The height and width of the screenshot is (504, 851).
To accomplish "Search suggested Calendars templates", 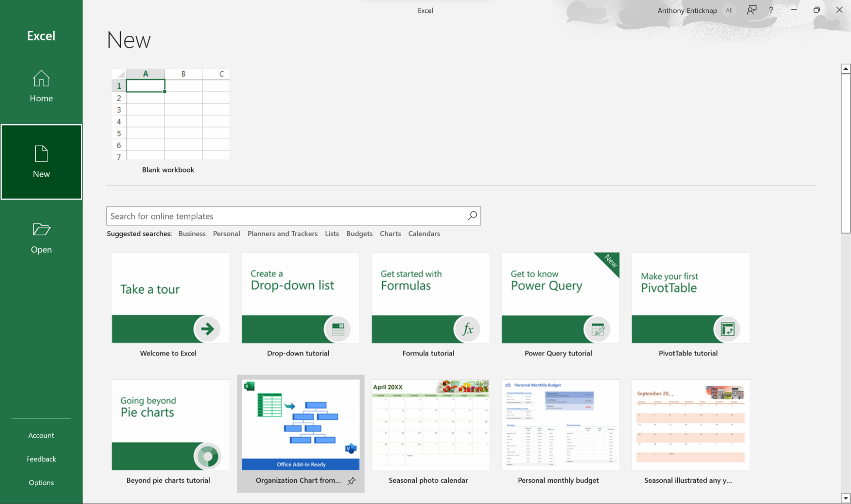I will click(424, 233).
